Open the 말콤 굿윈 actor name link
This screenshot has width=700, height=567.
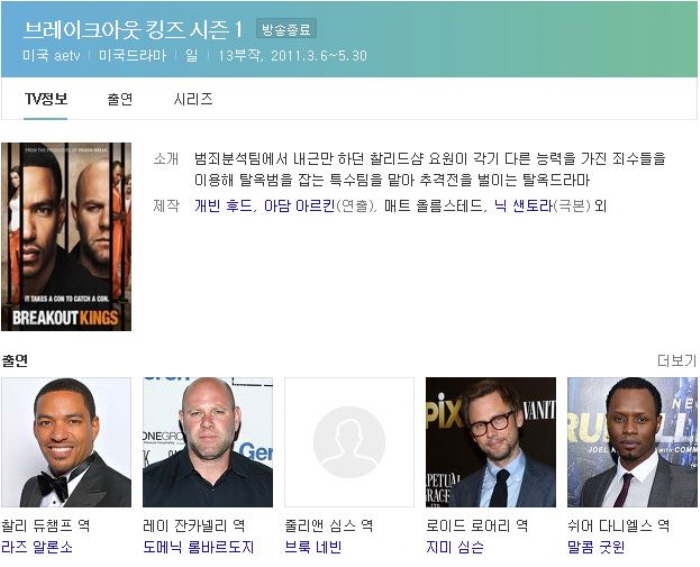(596, 547)
